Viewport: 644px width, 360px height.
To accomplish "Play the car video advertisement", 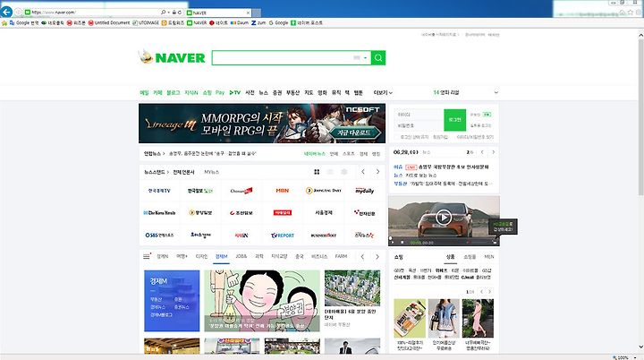I will [x=444, y=218].
